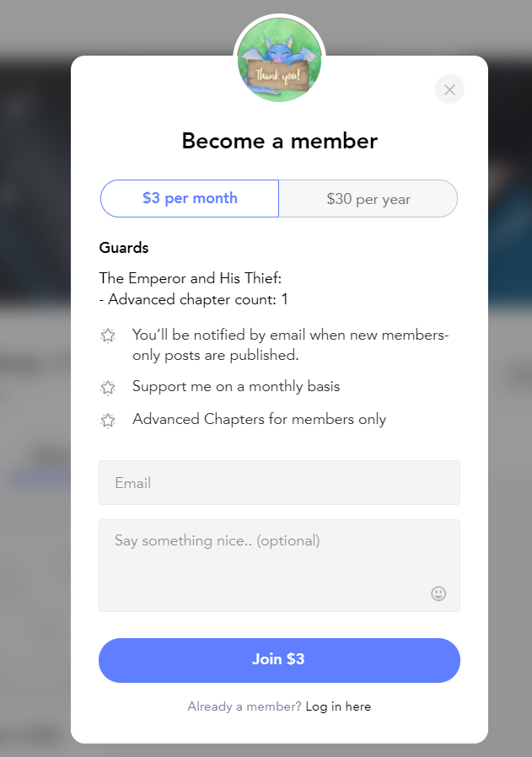Follow the Log in here link
Screen dimensions: 532x757
pyautogui.click(x=338, y=706)
